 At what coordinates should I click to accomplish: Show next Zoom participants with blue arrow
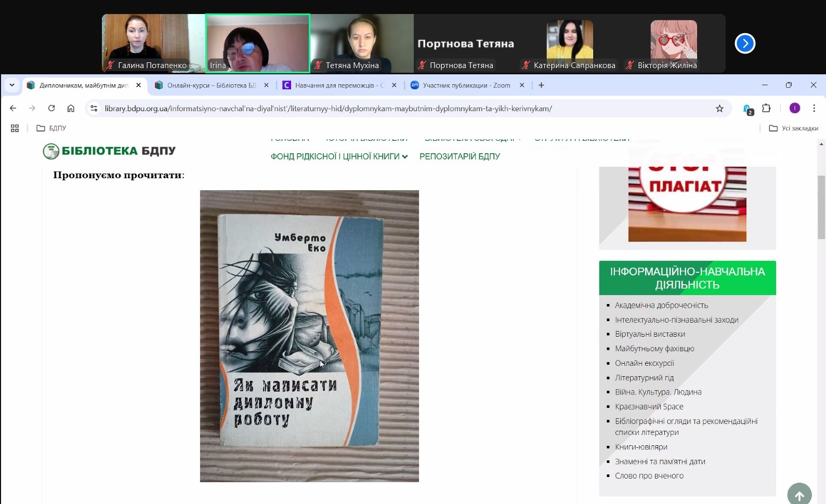(x=744, y=43)
